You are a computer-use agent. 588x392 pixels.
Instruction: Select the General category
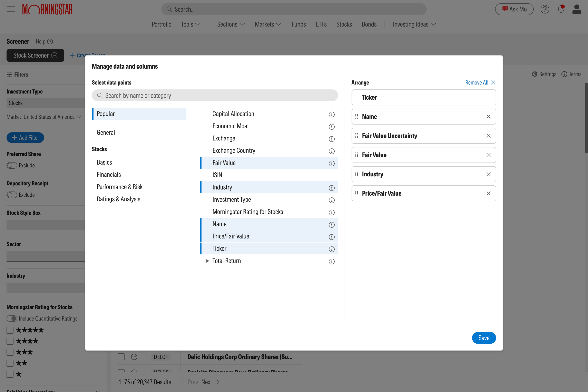coord(139,133)
